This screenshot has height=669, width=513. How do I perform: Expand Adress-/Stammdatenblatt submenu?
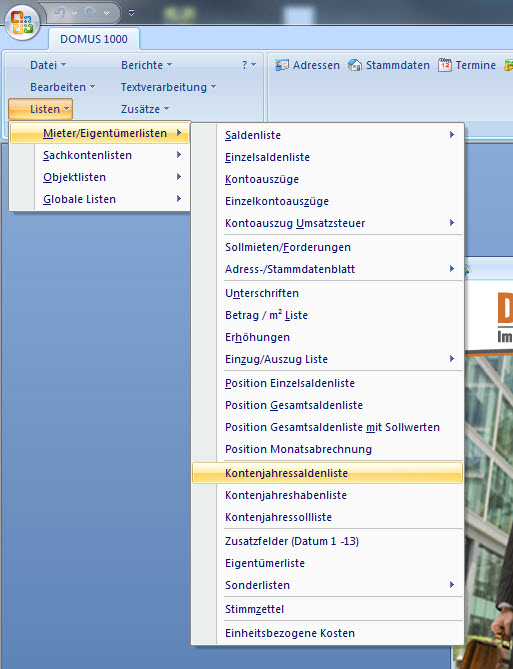(x=327, y=269)
